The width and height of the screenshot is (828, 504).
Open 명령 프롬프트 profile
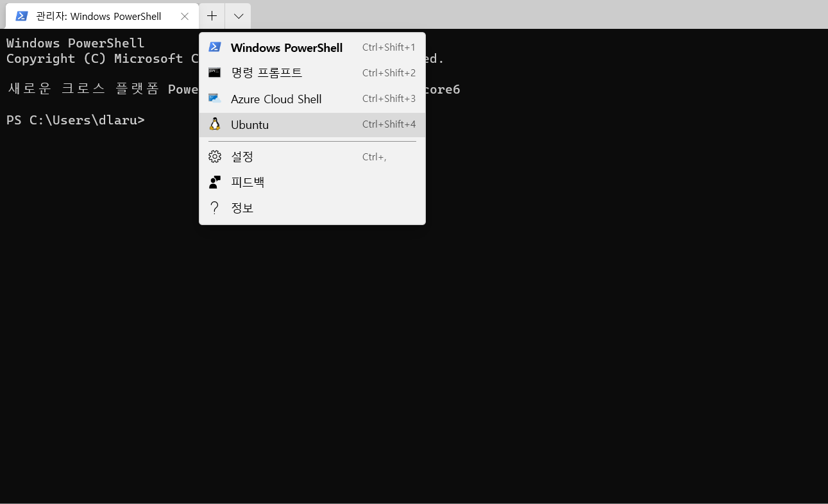312,73
